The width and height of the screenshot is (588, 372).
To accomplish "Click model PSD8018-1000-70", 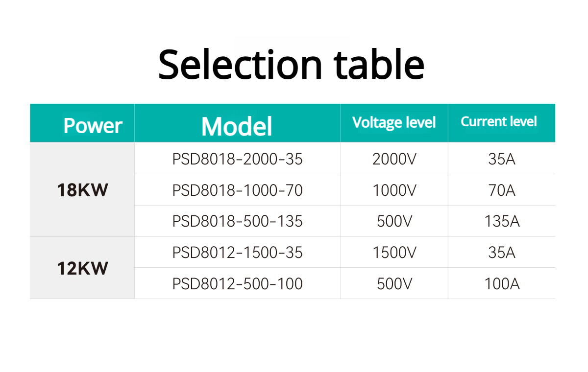I will 237,190.
